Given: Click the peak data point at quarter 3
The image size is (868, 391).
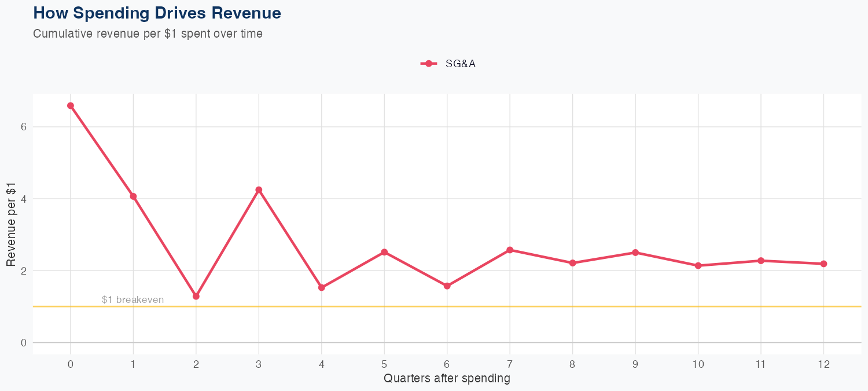Looking at the screenshot, I should click(259, 190).
